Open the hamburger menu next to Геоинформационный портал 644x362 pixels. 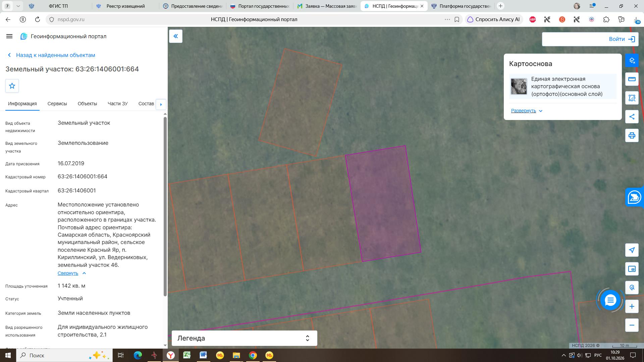pyautogui.click(x=9, y=36)
